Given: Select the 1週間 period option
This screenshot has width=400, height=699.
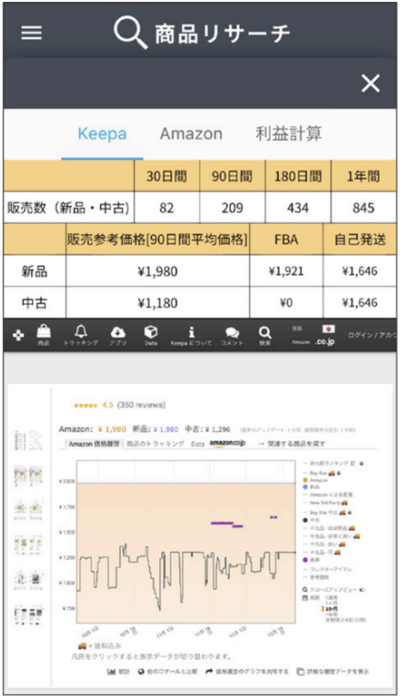Looking at the screenshot, I should 331,597.
